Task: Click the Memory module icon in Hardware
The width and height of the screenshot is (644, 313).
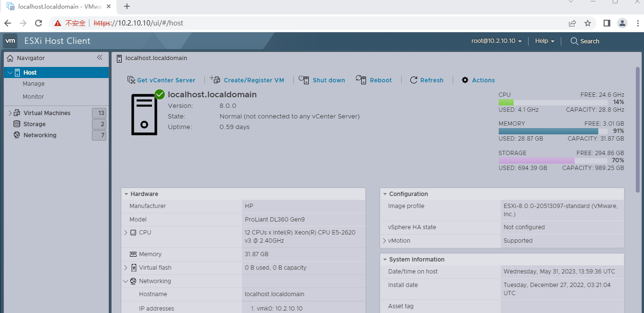Action: 133,254
